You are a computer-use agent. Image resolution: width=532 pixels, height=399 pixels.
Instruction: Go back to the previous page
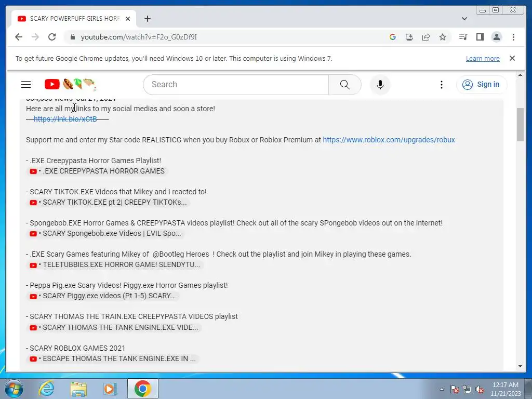click(x=19, y=37)
